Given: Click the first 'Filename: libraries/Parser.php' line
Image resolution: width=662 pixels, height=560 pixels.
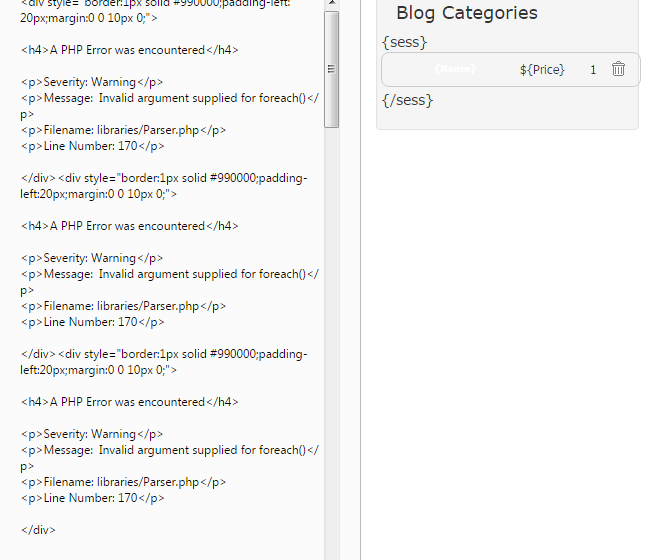Looking at the screenshot, I should (x=123, y=130).
